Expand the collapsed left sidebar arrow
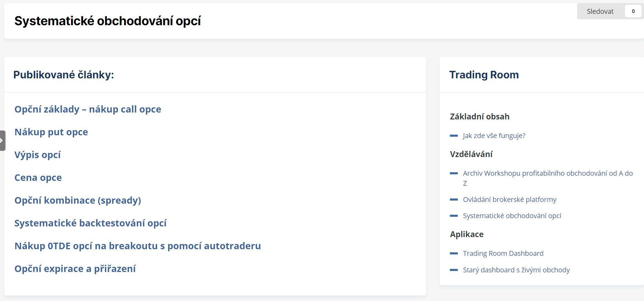Image resolution: width=644 pixels, height=301 pixels. click(x=2, y=140)
